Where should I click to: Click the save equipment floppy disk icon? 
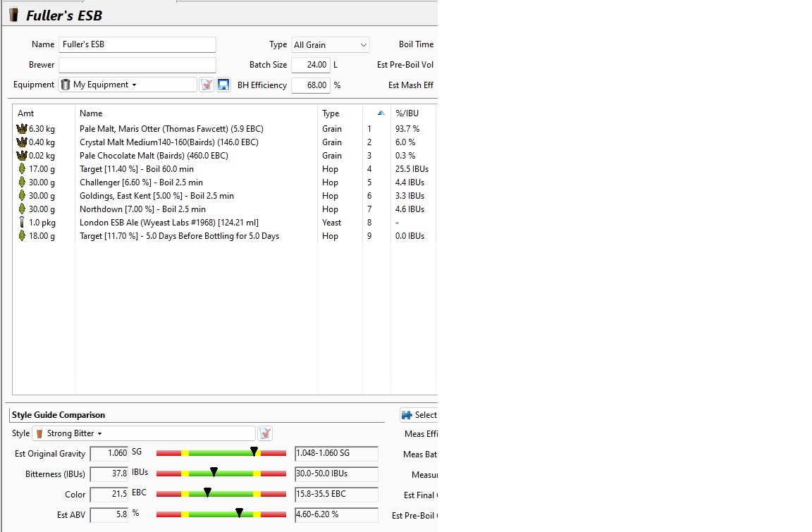pos(223,85)
